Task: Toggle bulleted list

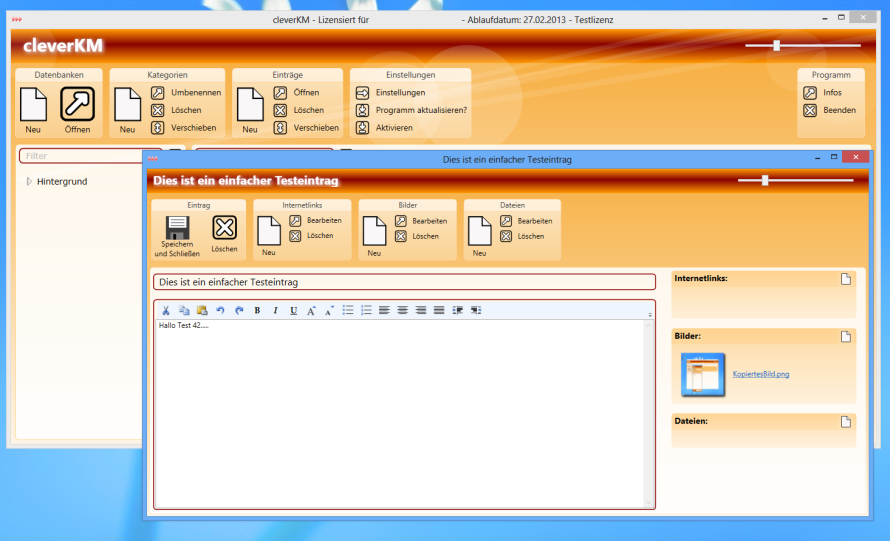Action: pyautogui.click(x=348, y=310)
